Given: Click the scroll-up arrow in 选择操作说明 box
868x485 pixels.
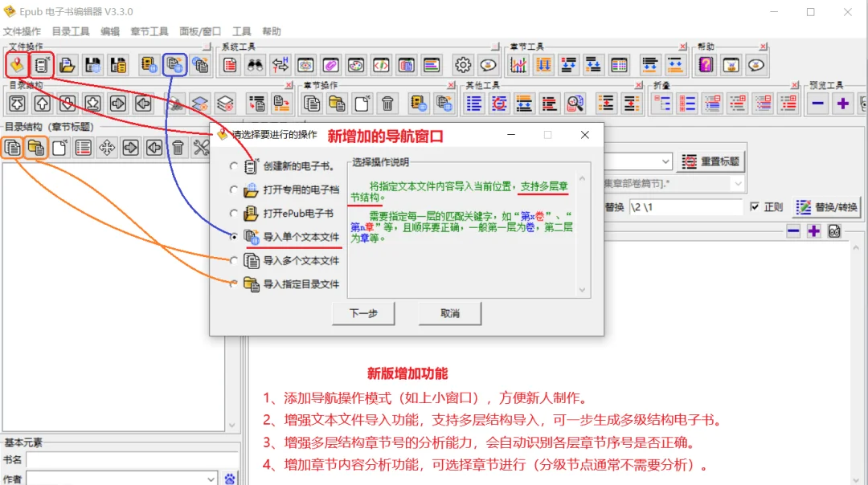Looking at the screenshot, I should pos(583,178).
